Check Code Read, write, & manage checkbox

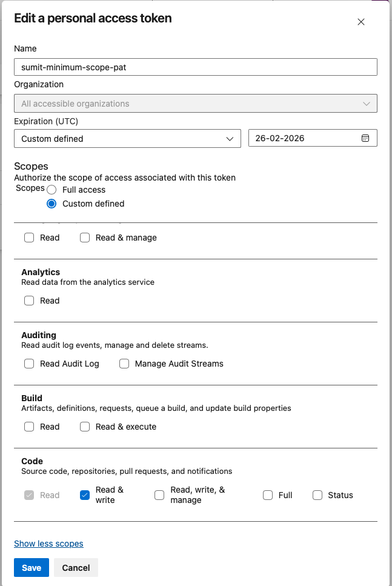coord(159,495)
